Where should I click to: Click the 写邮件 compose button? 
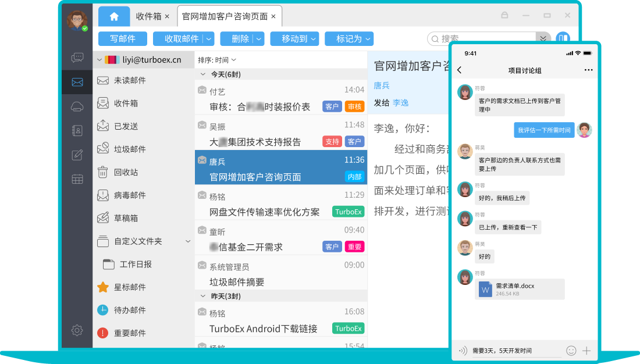(x=123, y=39)
